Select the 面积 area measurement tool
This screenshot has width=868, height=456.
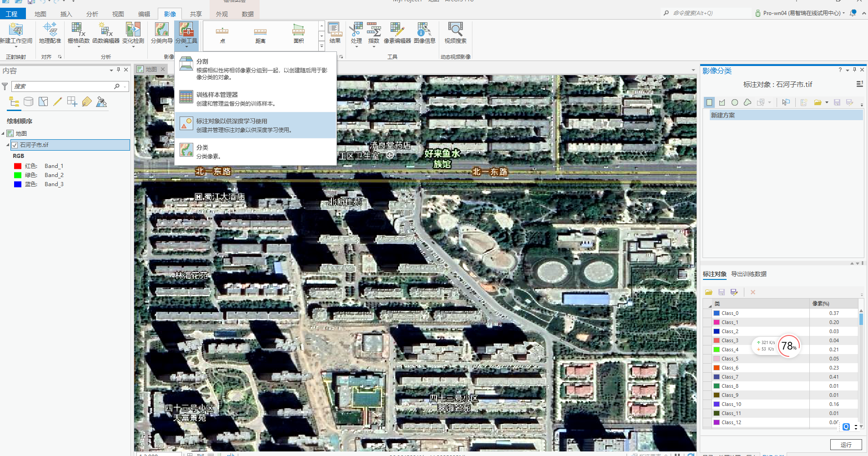(x=298, y=34)
